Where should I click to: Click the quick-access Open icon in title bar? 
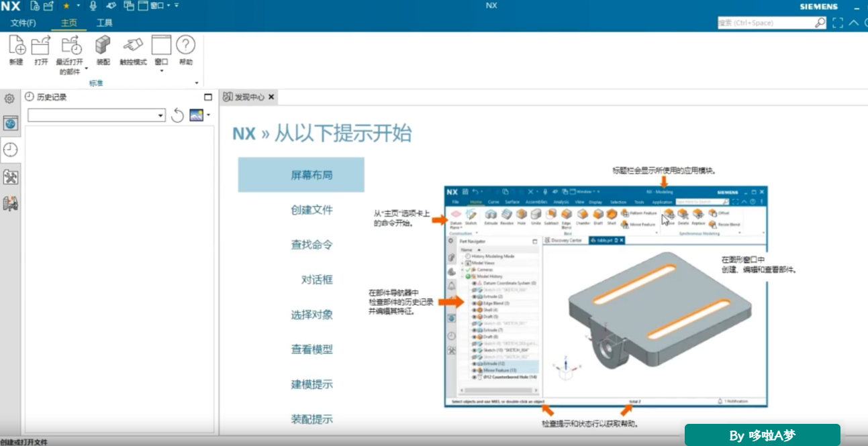click(48, 6)
